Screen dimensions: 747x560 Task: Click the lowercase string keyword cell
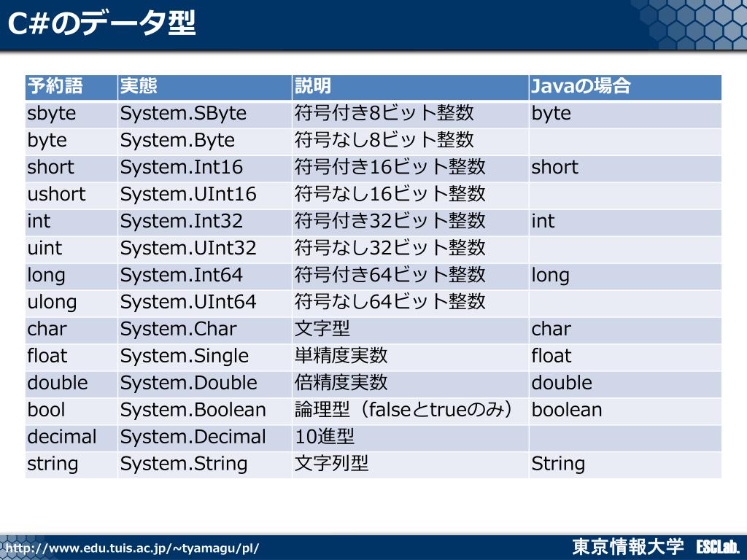(71, 464)
